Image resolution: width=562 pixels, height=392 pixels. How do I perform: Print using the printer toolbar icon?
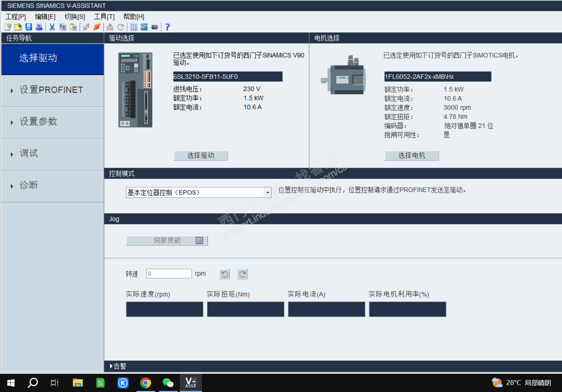pyautogui.click(x=39, y=27)
